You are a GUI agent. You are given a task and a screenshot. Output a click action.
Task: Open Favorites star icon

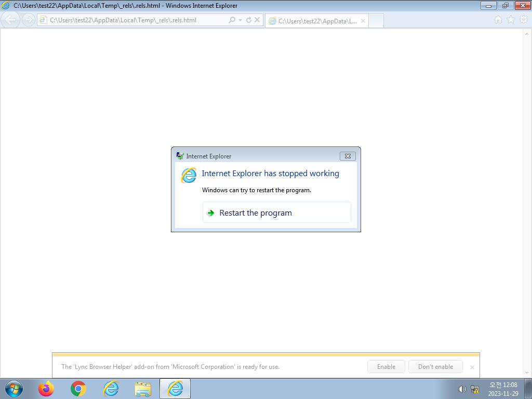tap(511, 20)
